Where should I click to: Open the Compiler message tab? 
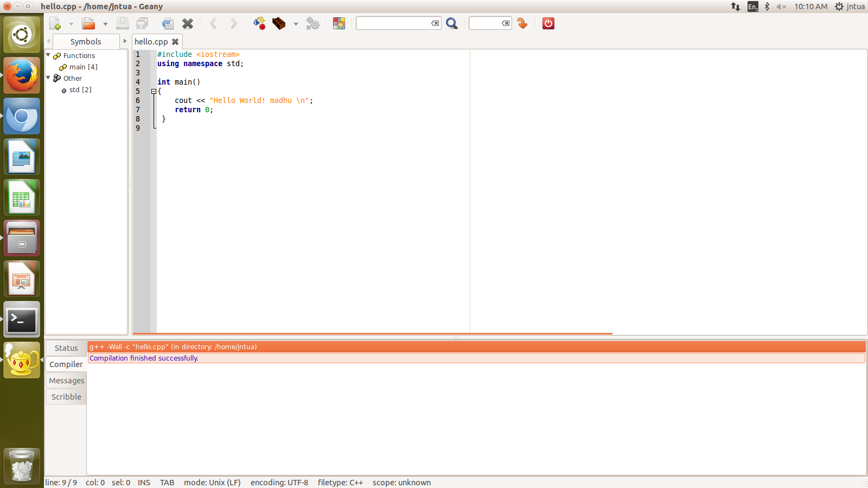click(66, 364)
